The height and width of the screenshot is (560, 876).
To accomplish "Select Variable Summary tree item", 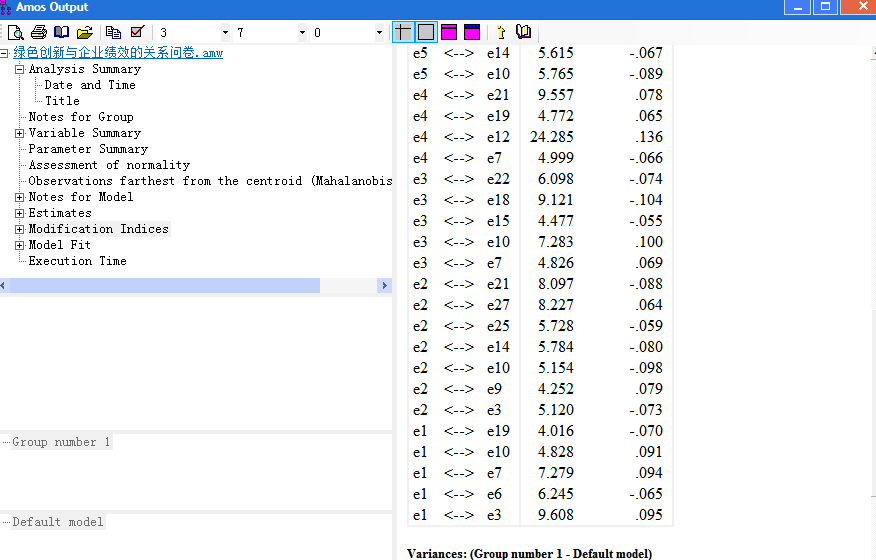I will pyautogui.click(x=85, y=133).
